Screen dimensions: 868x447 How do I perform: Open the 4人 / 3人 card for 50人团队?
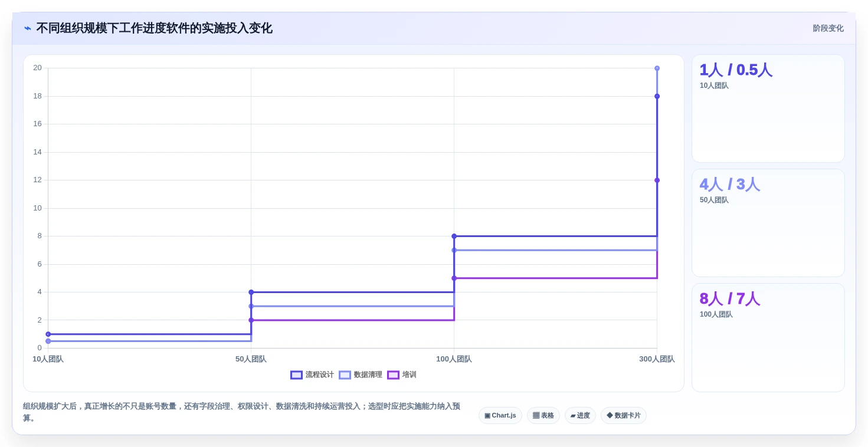(768, 223)
